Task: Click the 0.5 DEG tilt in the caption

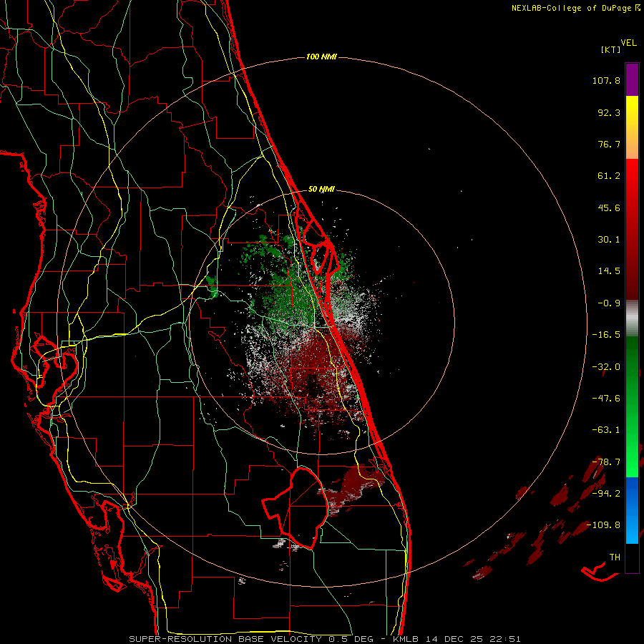Action: click(351, 639)
